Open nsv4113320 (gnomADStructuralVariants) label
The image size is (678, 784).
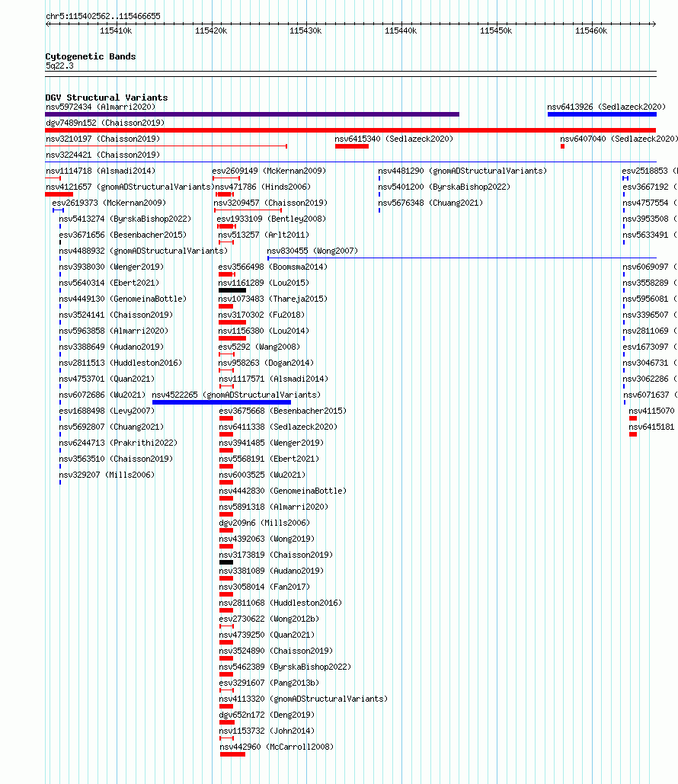click(x=303, y=699)
